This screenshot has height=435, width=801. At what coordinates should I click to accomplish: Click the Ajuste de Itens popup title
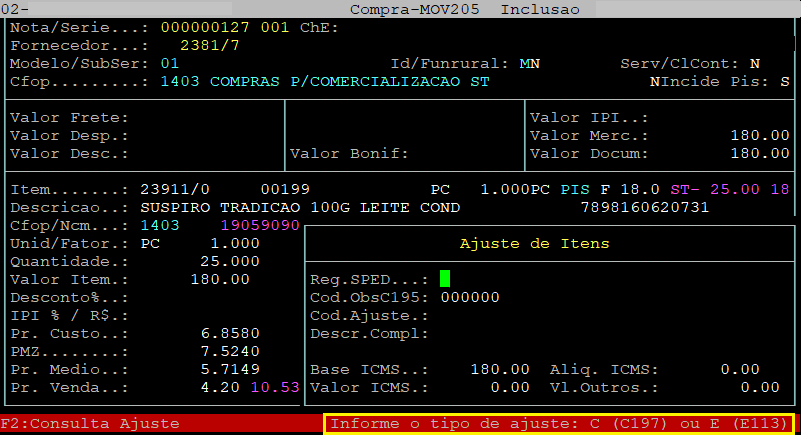[x=534, y=243]
